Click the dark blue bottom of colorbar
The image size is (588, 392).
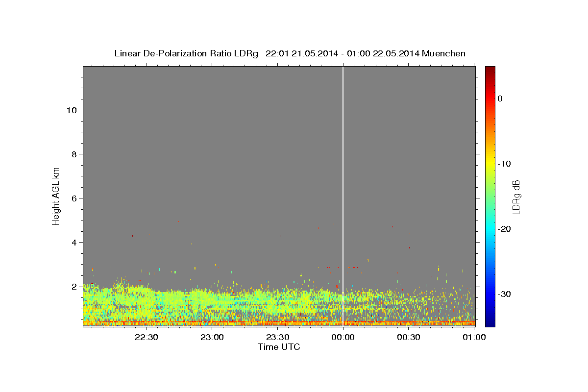coord(490,323)
